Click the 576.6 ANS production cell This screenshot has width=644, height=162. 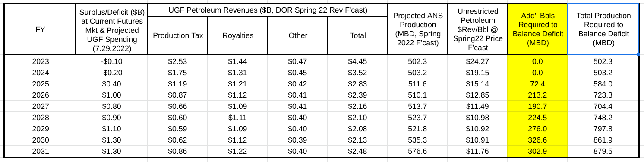click(417, 151)
